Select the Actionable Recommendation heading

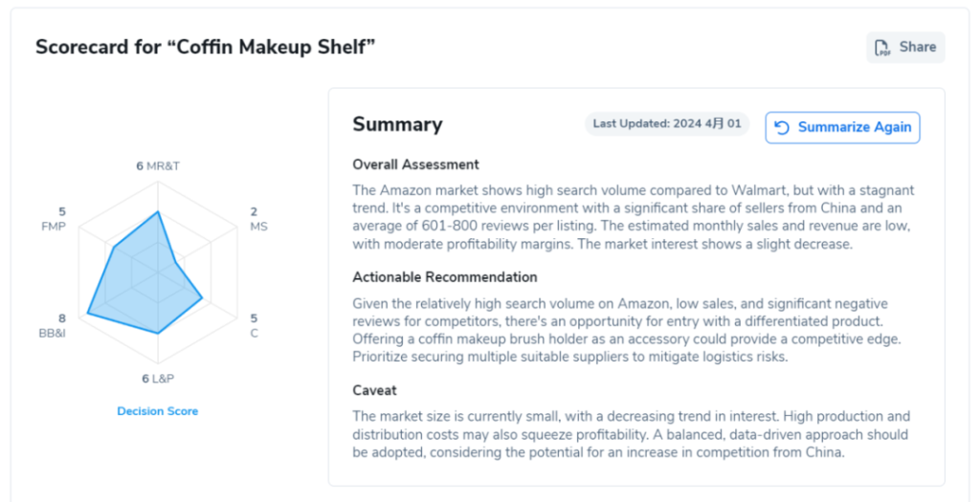[444, 277]
